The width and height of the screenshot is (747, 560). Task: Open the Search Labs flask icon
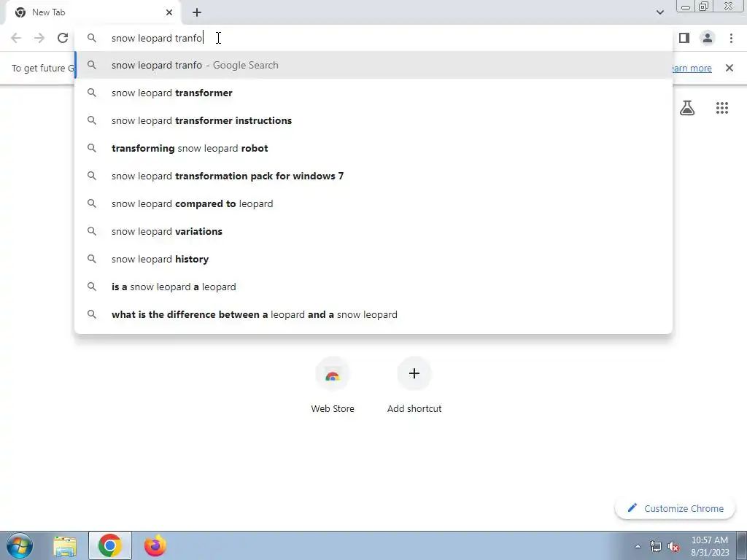click(x=687, y=108)
